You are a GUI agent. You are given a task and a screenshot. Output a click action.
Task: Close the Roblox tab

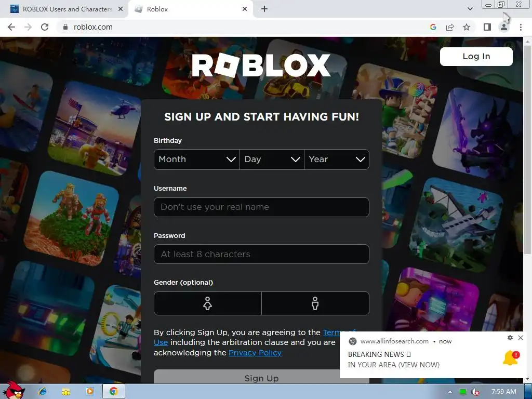[245, 9]
